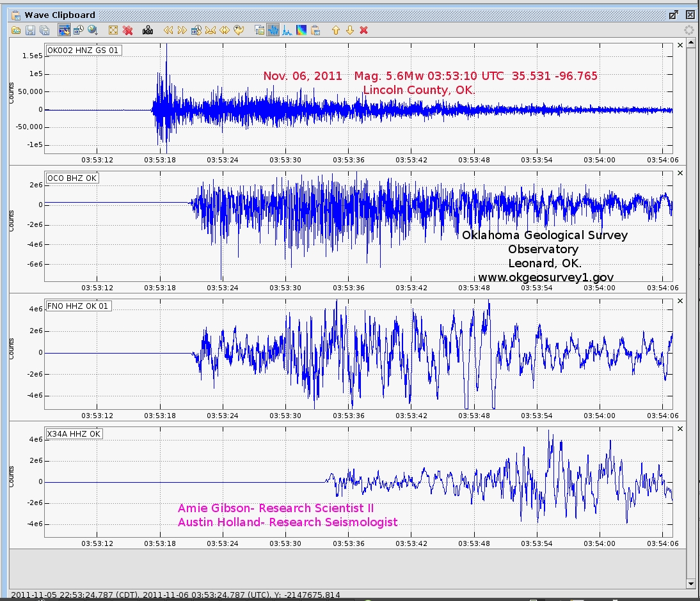The width and height of the screenshot is (700, 601).
Task: Detach the Wave Clipboard window
Action: pos(673,14)
